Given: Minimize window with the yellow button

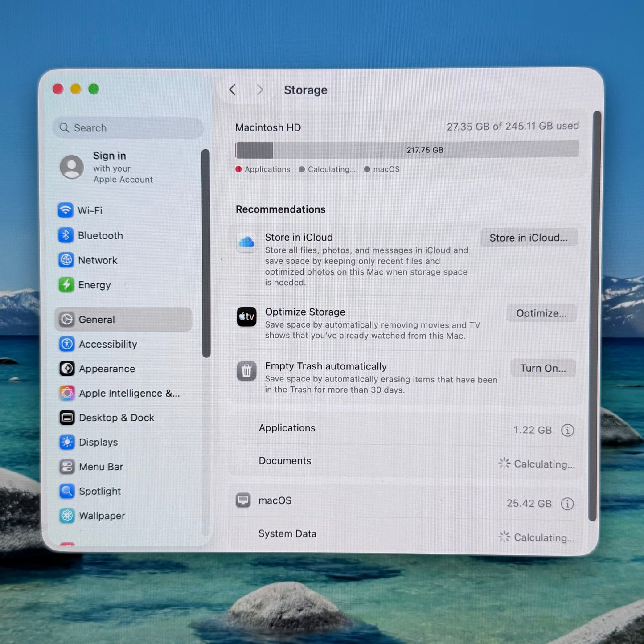Looking at the screenshot, I should pyautogui.click(x=76, y=89).
